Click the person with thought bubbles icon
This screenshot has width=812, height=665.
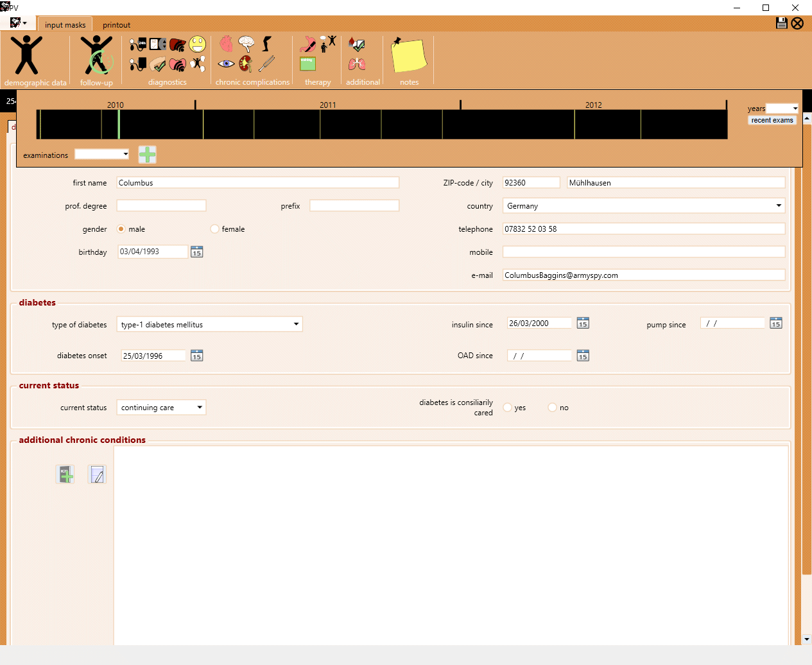click(198, 64)
